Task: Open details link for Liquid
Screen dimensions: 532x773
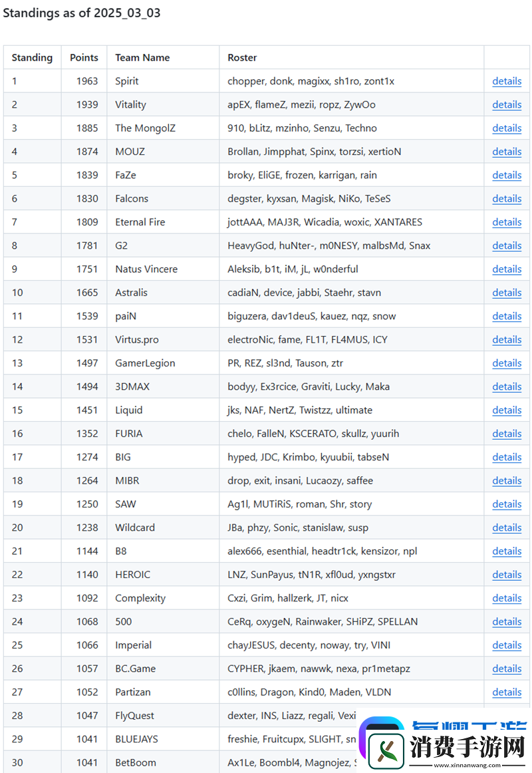Action: coord(506,410)
